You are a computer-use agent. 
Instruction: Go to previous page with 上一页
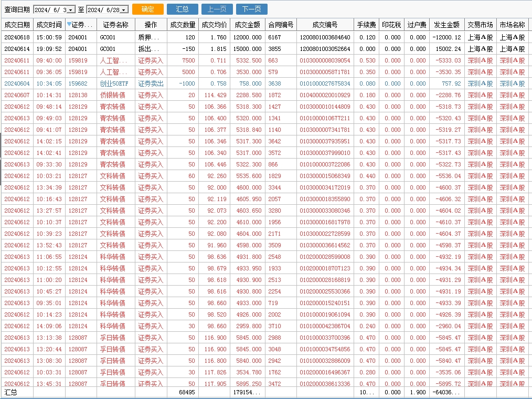(x=217, y=9)
